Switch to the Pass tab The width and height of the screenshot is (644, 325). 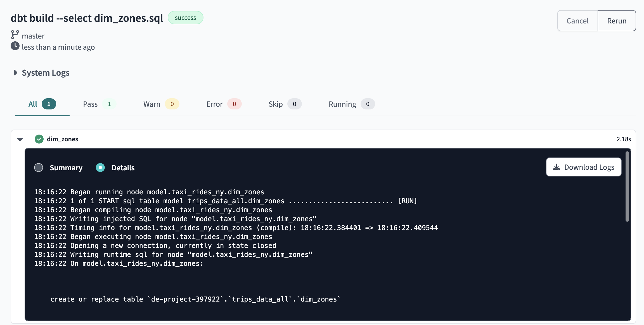(100, 104)
